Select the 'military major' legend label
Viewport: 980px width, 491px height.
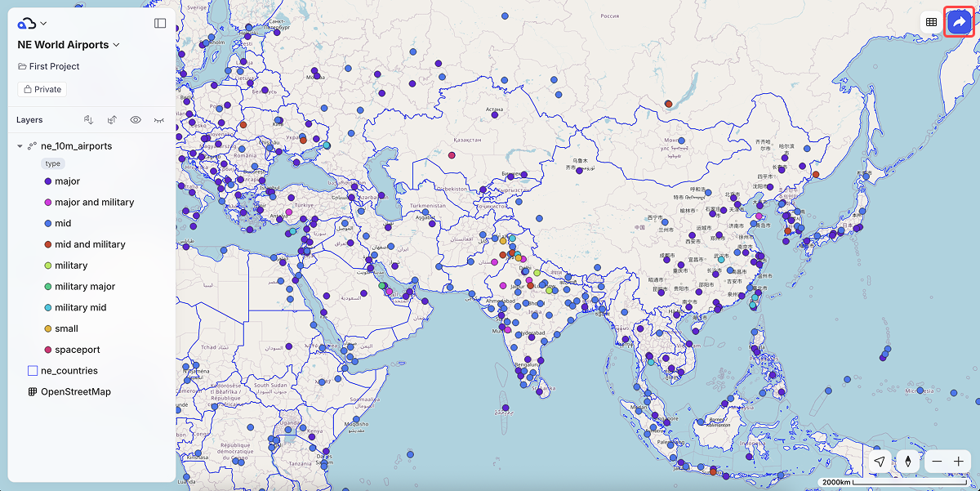coord(85,287)
